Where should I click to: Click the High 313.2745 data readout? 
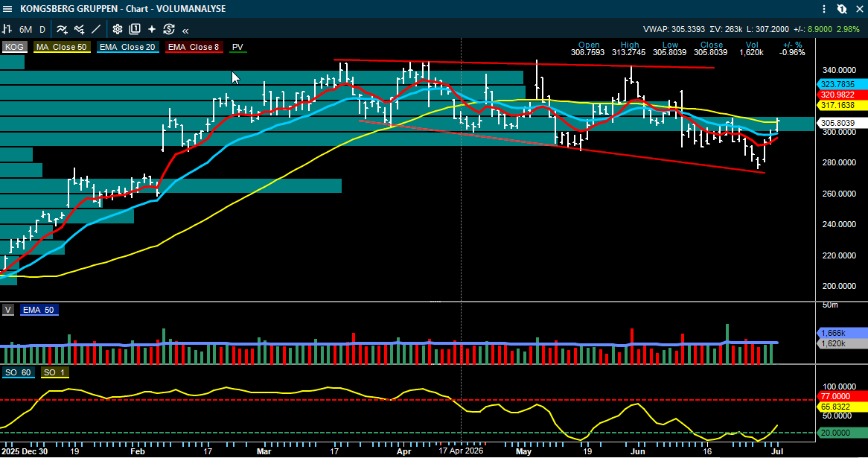pyautogui.click(x=629, y=48)
